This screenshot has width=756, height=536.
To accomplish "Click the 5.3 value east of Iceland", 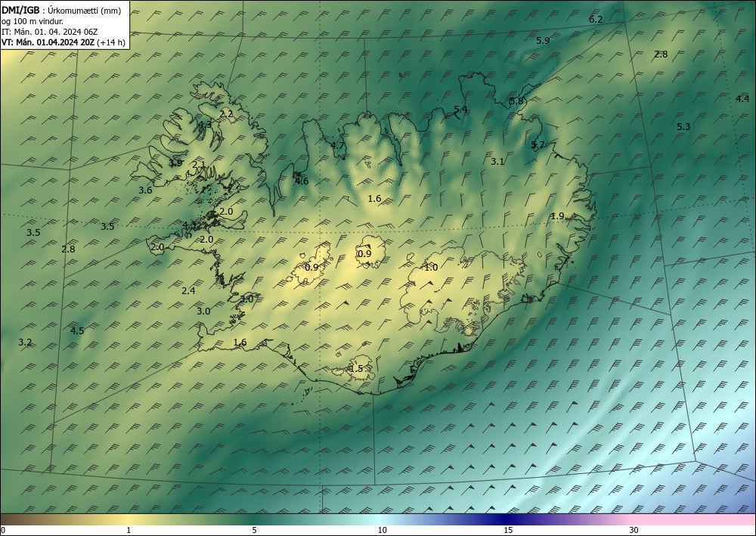I will (683, 127).
